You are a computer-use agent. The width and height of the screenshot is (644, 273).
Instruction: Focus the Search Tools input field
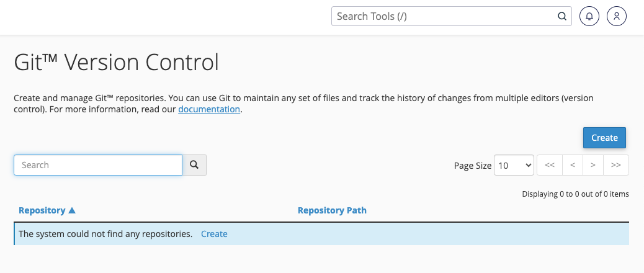444,17
